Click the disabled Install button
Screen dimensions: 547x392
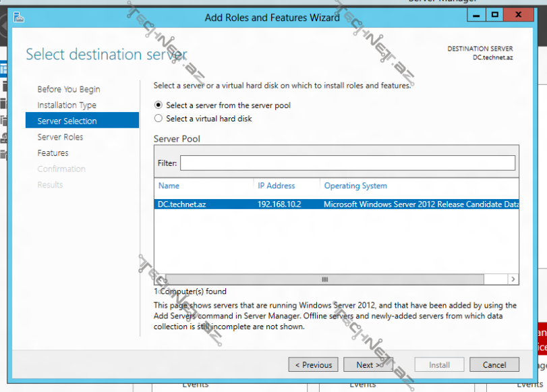[x=439, y=364]
